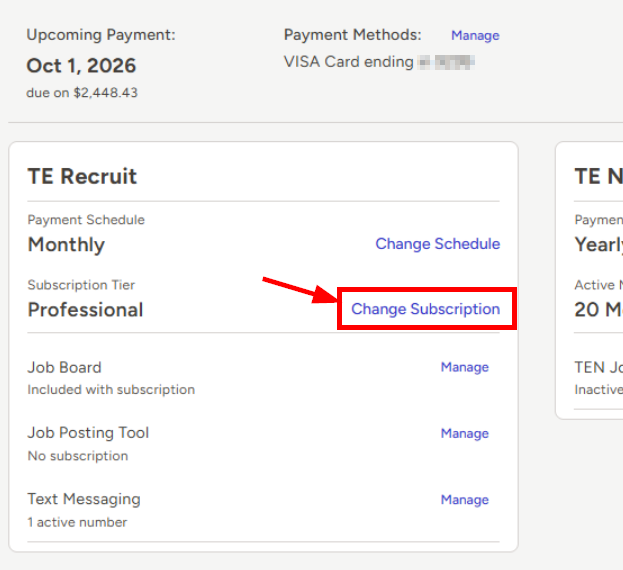Select the Job Board row title
The image size is (623, 570).
click(64, 367)
